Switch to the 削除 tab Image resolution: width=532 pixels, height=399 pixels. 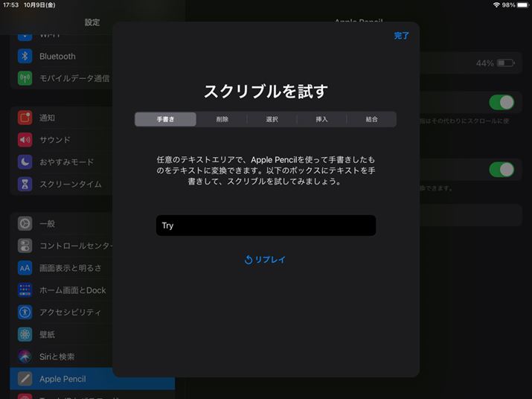click(222, 119)
